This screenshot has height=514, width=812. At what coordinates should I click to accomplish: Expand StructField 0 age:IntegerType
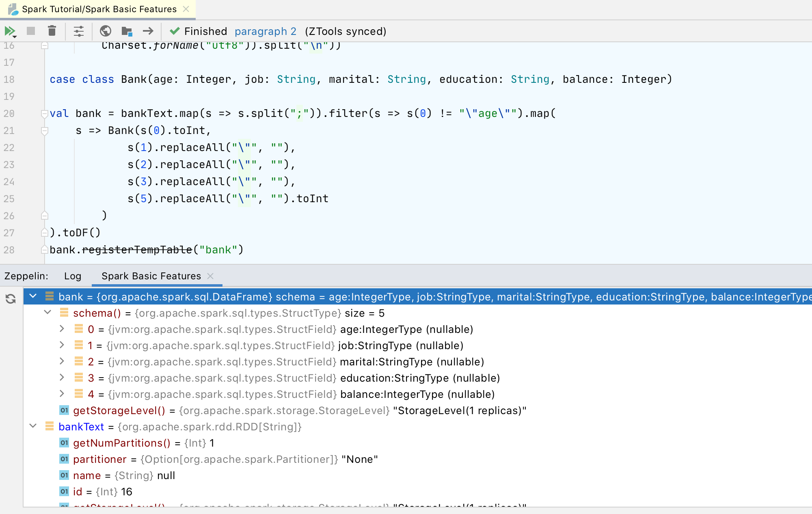[62, 329]
